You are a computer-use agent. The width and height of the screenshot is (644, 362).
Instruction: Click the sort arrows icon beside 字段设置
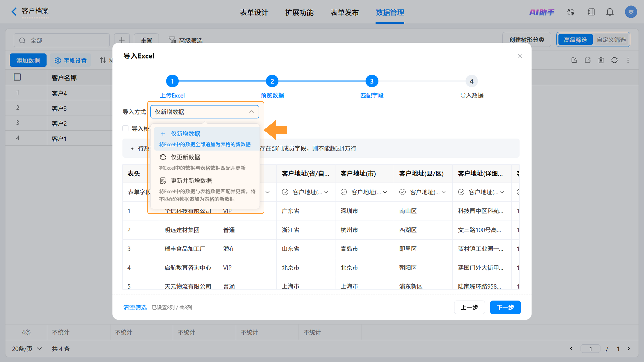[x=103, y=60]
